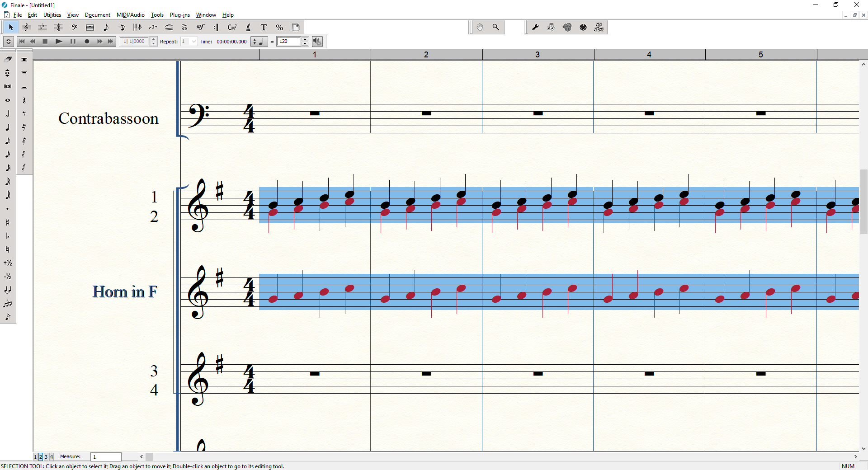Open the Plug-ins menu
This screenshot has width=868, height=470.
[179, 15]
